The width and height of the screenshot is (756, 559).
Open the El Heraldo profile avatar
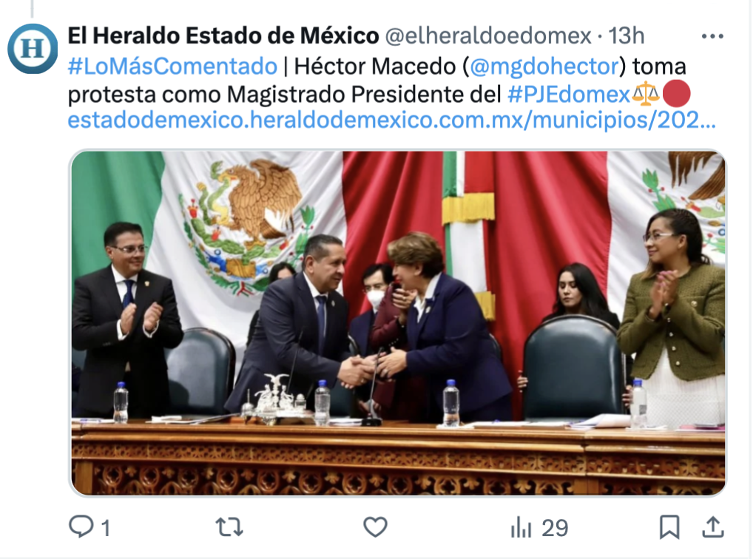point(33,48)
